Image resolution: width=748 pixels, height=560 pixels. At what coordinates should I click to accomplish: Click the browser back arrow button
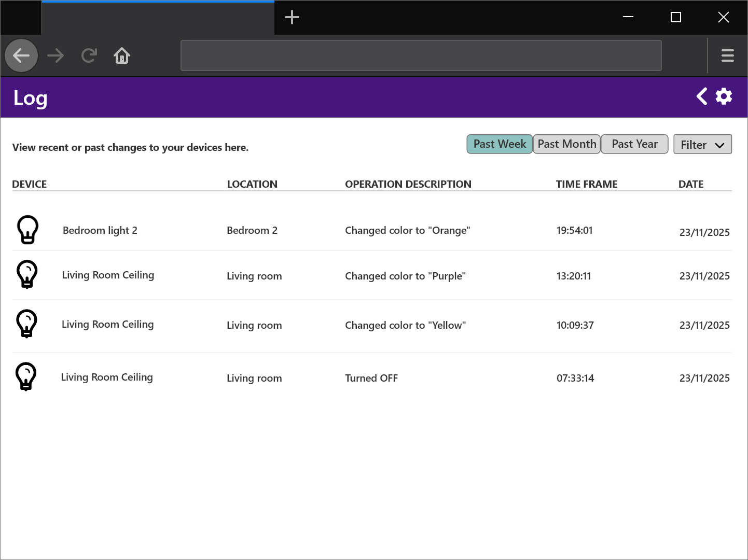click(x=21, y=55)
